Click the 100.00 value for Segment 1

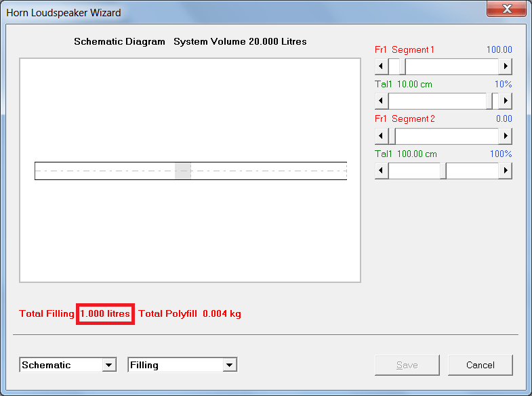click(499, 50)
